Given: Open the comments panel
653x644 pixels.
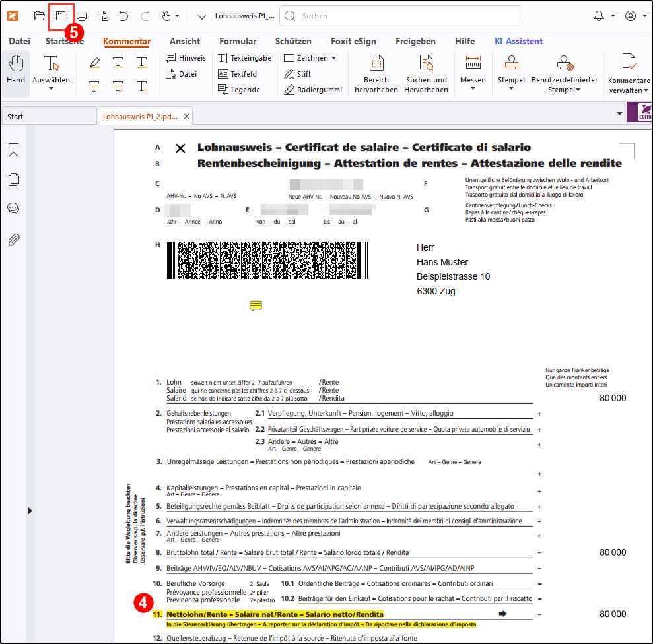Looking at the screenshot, I should (x=13, y=208).
